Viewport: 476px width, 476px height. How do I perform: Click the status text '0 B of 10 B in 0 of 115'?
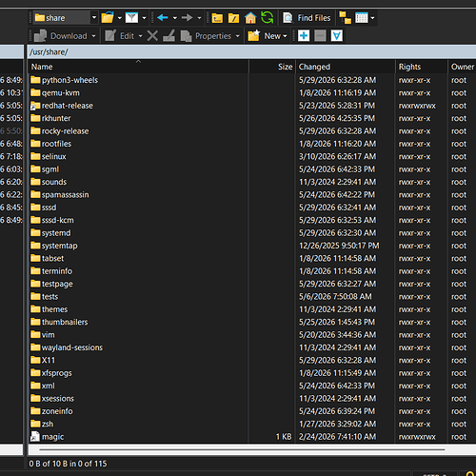(68, 464)
